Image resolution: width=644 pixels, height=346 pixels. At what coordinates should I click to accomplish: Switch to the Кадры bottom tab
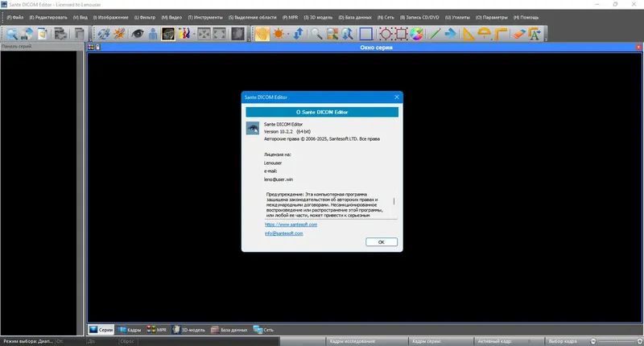pyautogui.click(x=130, y=330)
